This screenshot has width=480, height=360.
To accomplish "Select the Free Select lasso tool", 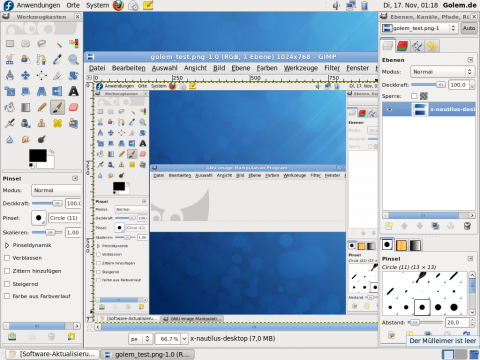I will point(42,43).
